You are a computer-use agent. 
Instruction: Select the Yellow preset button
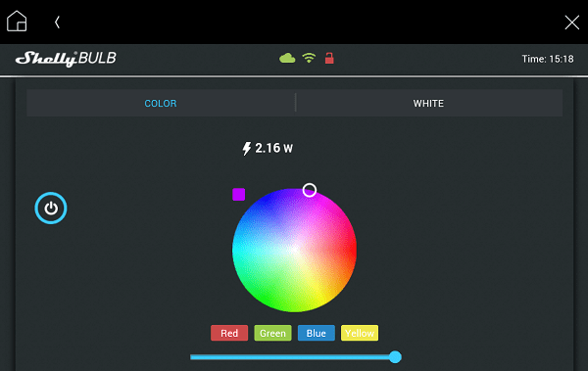click(360, 333)
